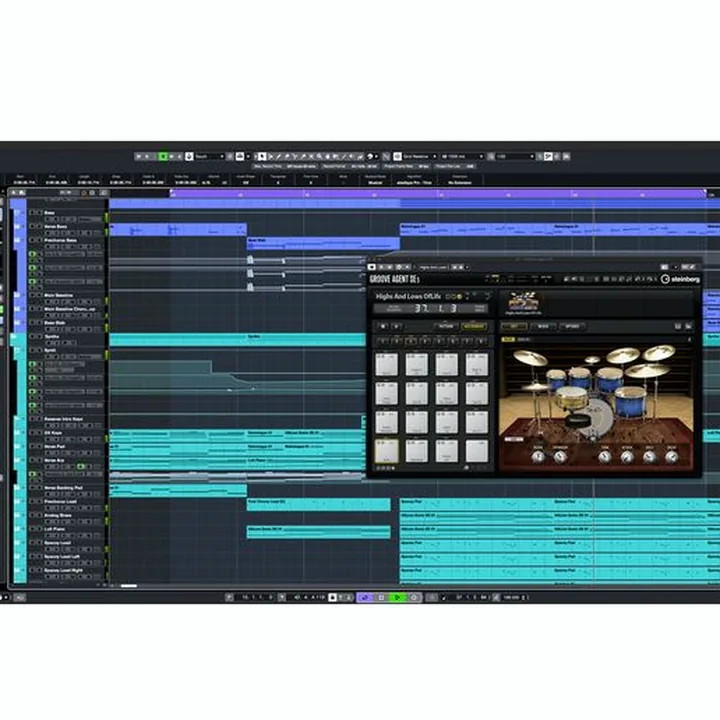Screen dimensions: 720x720
Task: Toggle Read on first automation lane below Prechorus Bass
Action: click(32, 253)
